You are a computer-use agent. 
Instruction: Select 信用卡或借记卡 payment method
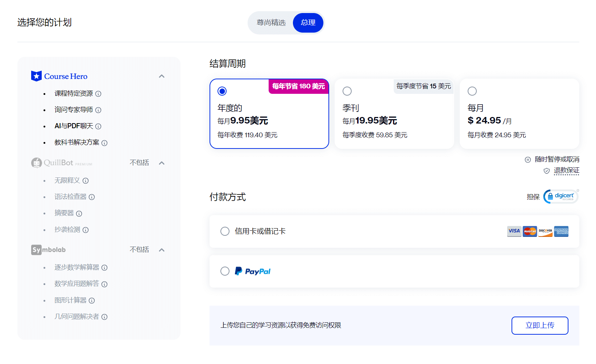click(225, 231)
